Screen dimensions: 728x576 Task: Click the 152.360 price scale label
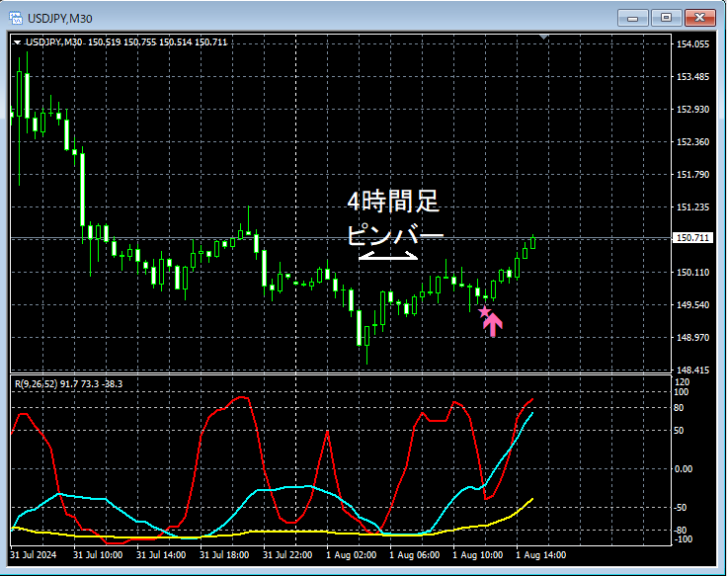coord(692,142)
